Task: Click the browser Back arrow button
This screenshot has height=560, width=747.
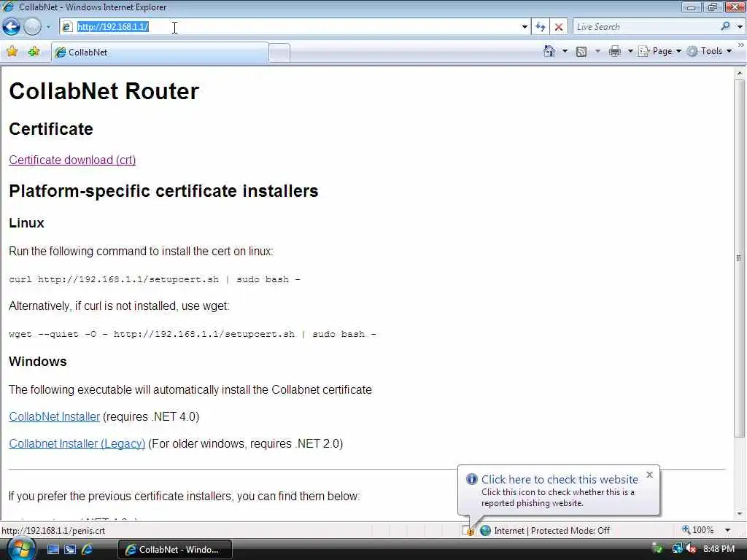Action: tap(12, 27)
